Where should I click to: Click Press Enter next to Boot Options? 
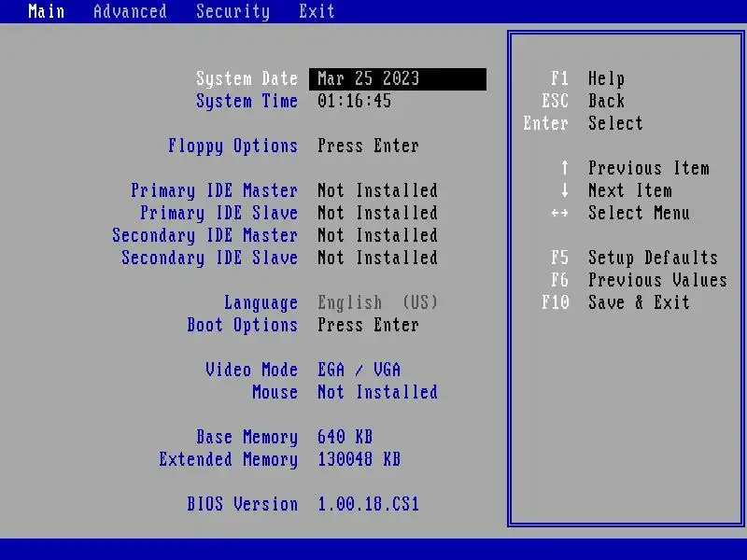pos(368,325)
